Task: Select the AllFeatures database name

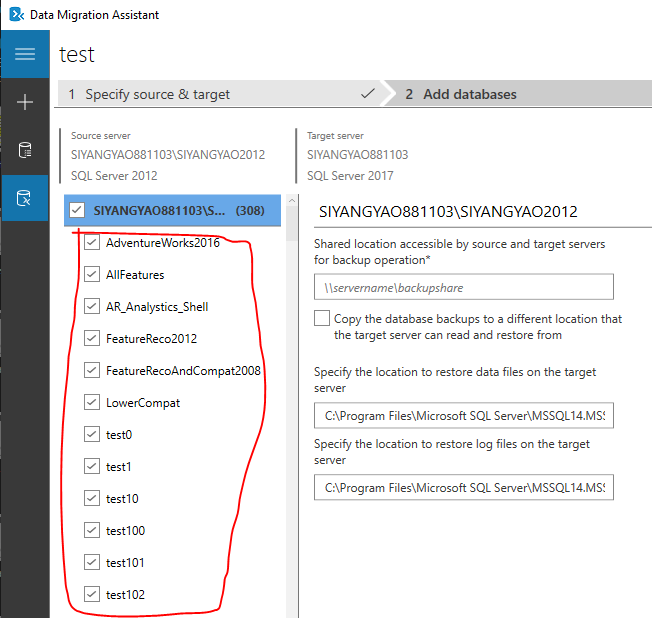Action: coord(135,274)
